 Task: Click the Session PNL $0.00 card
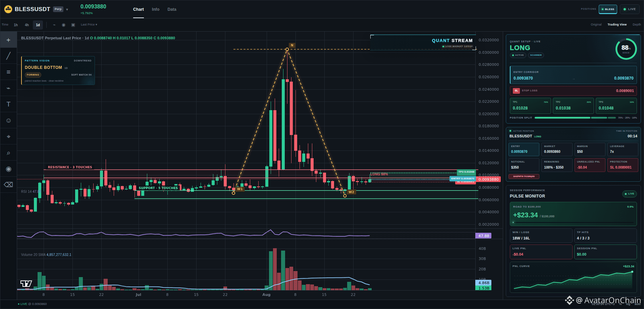click(x=605, y=252)
